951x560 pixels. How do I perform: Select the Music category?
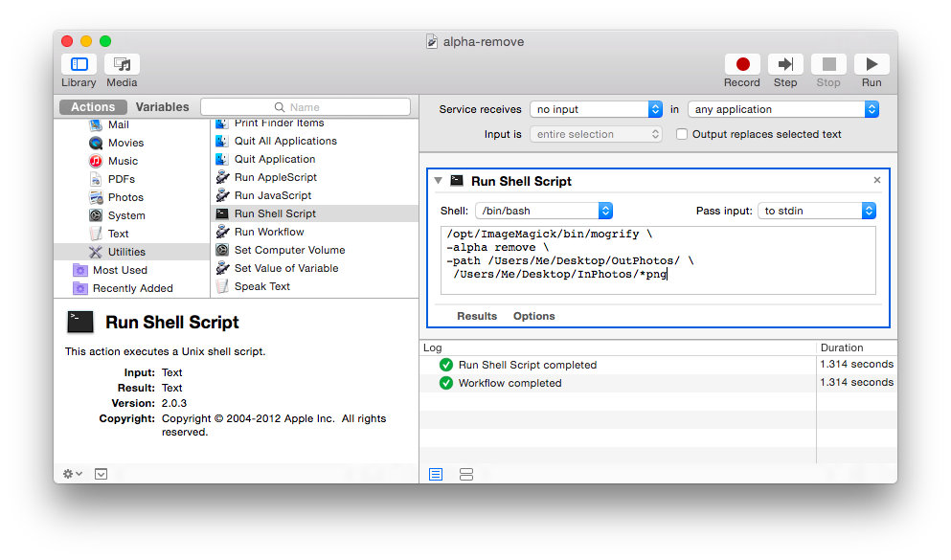coord(124,161)
